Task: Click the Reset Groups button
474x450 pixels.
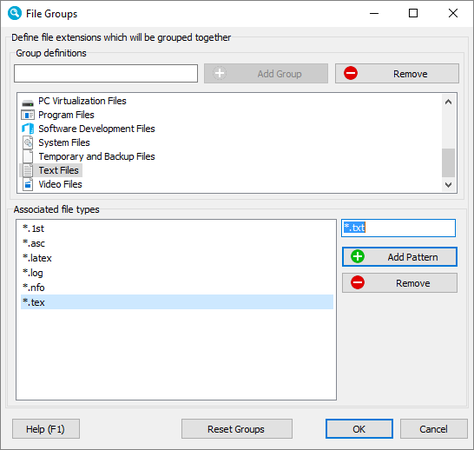Action: point(237,429)
